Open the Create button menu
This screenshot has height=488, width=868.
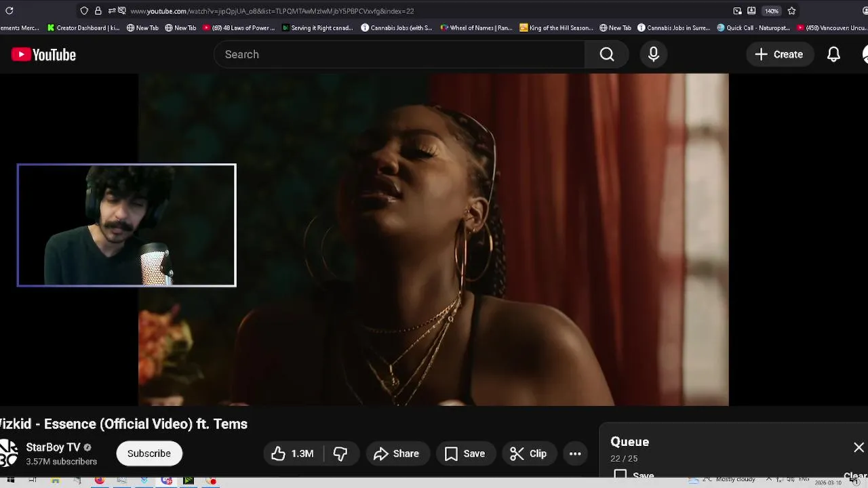click(x=779, y=54)
